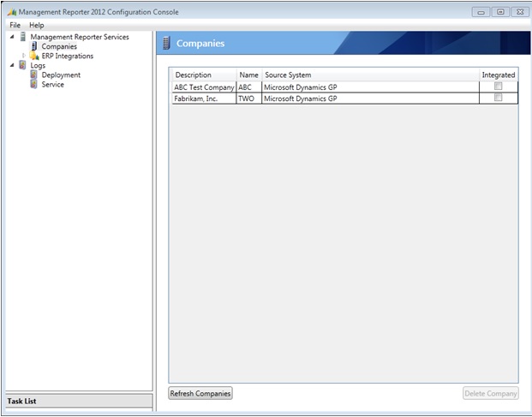Click the TWO name cell

point(249,98)
